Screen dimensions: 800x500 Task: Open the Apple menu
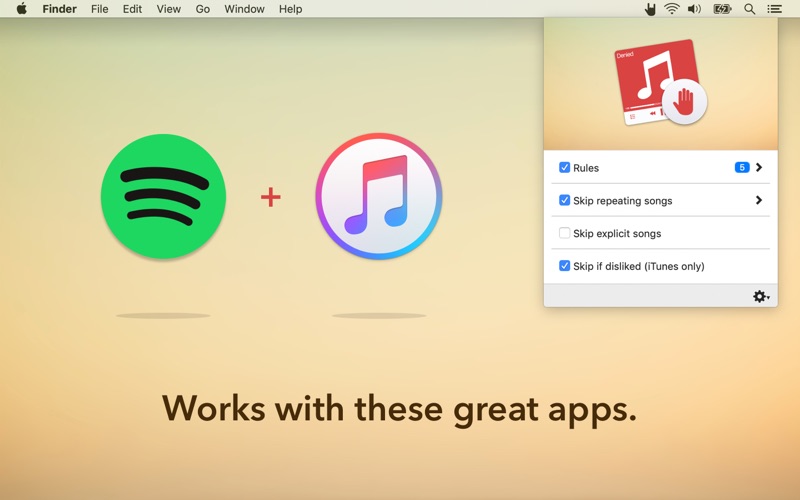click(x=21, y=9)
